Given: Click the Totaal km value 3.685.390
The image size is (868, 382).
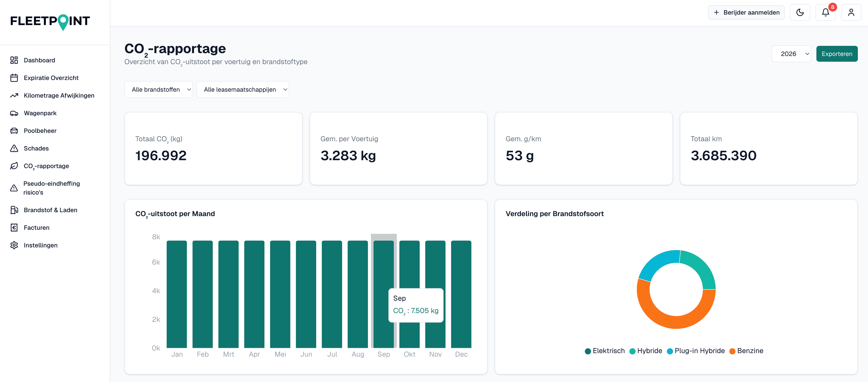Looking at the screenshot, I should (723, 156).
